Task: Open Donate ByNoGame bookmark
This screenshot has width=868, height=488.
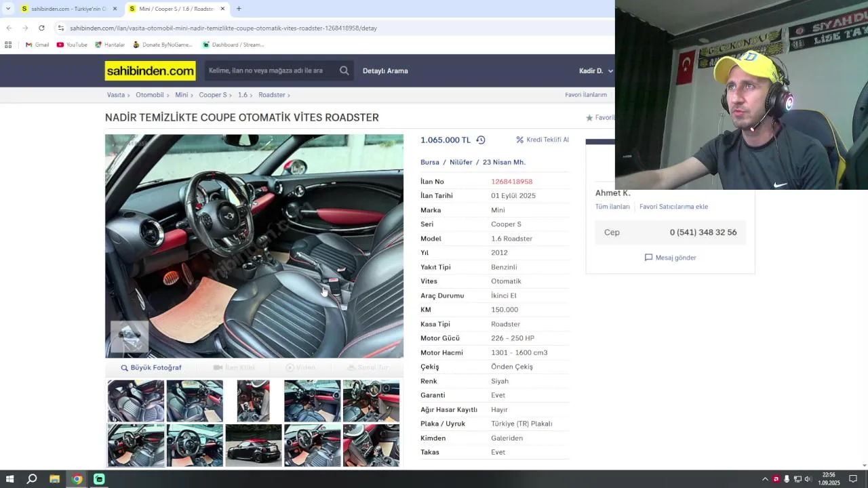Action: (163, 45)
